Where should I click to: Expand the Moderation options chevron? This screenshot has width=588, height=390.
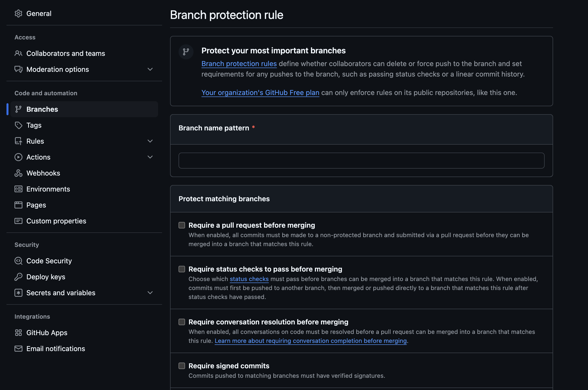tap(150, 69)
